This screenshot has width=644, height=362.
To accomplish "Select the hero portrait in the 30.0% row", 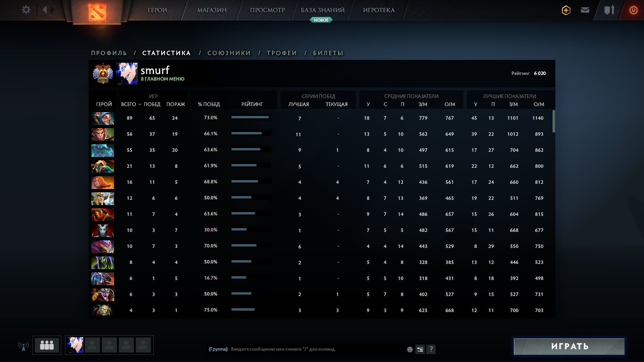I will (x=103, y=230).
